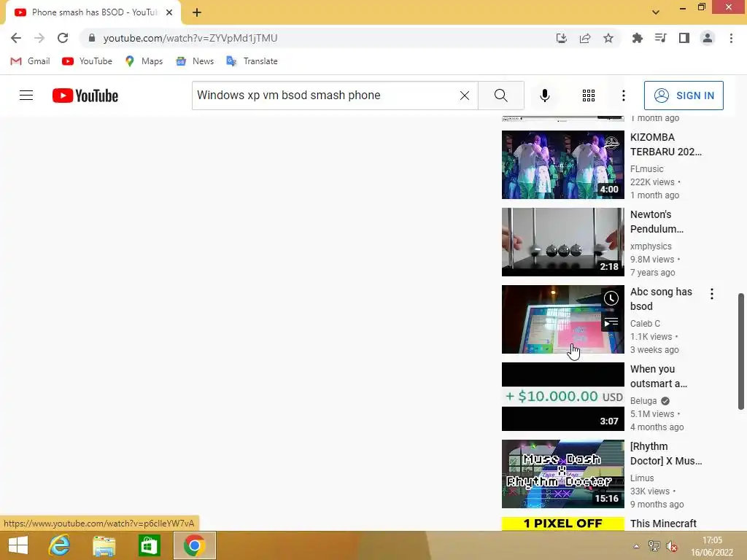This screenshot has width=747, height=560.
Task: Click the network tray icon
Action: click(654, 546)
